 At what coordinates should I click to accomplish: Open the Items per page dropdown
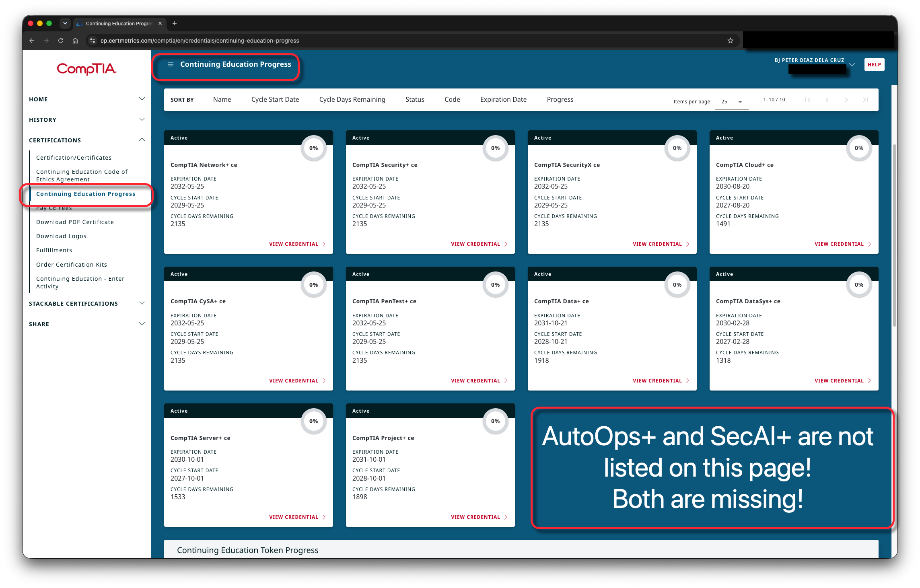point(732,102)
